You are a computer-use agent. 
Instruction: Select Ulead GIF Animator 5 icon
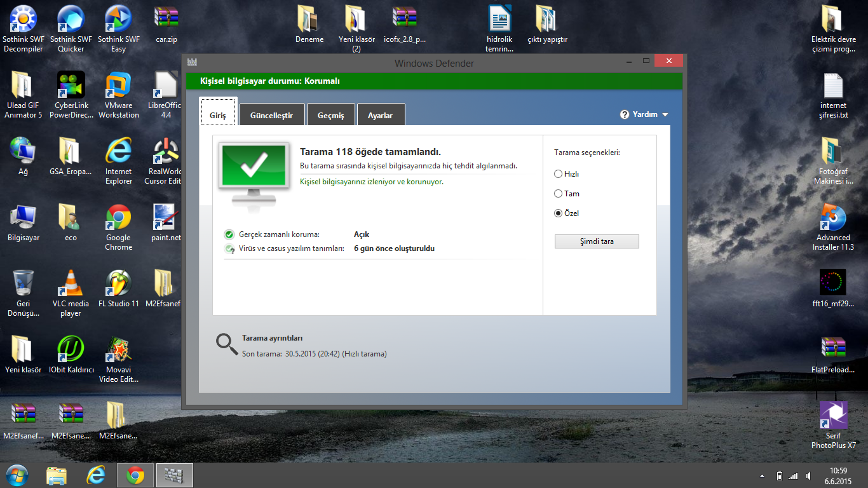point(23,96)
